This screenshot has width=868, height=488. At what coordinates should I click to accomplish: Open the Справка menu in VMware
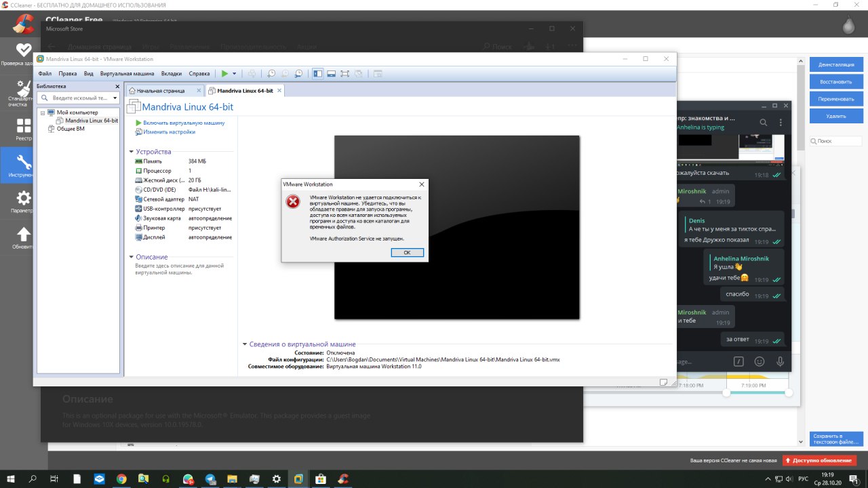pos(199,73)
